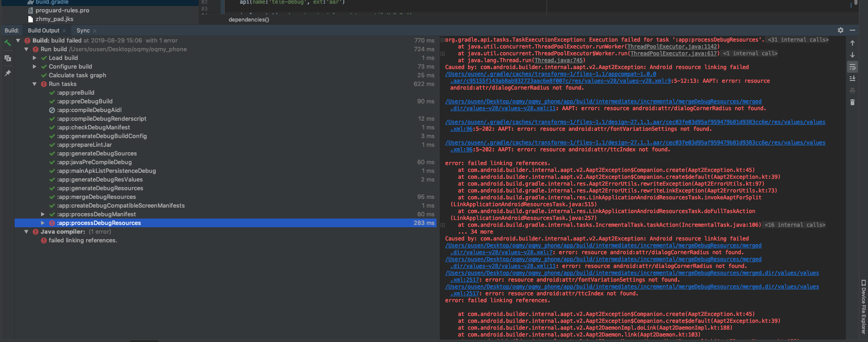Pin the Build tab with pin icon

(x=7, y=73)
